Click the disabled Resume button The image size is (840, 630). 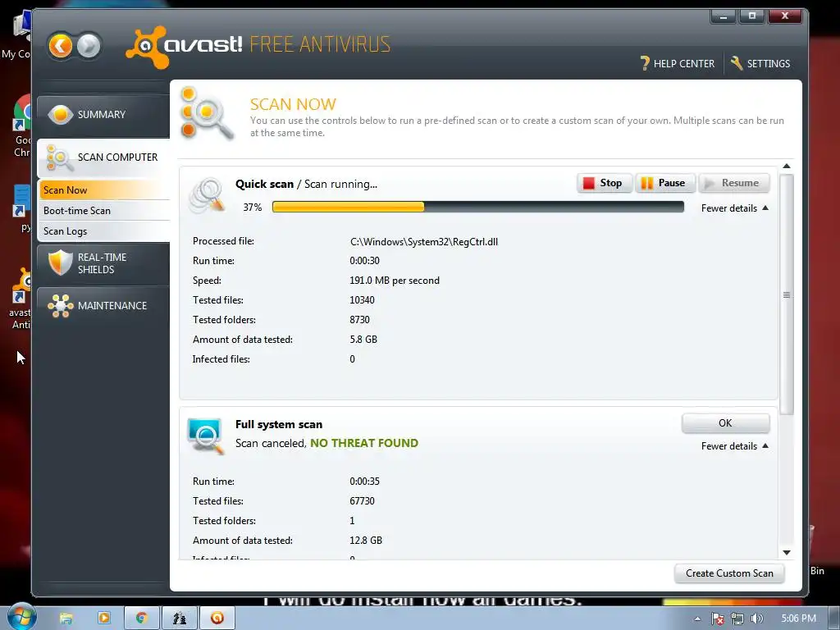tap(734, 183)
